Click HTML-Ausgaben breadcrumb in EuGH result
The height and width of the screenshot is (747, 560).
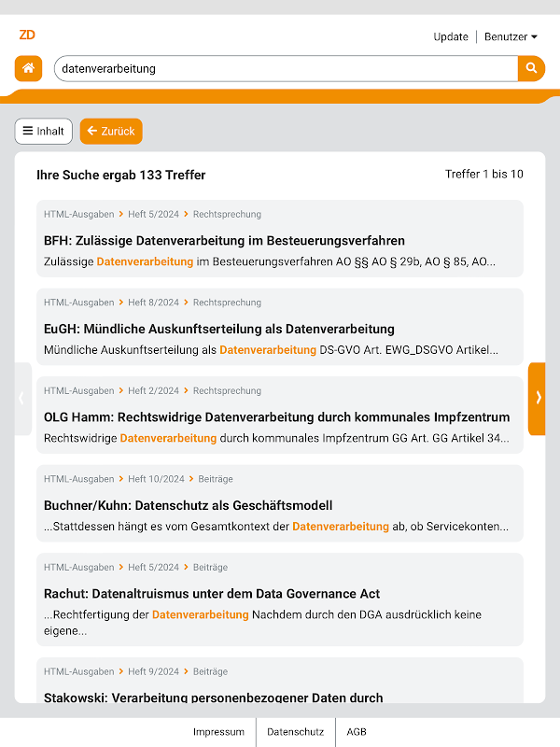(x=79, y=303)
